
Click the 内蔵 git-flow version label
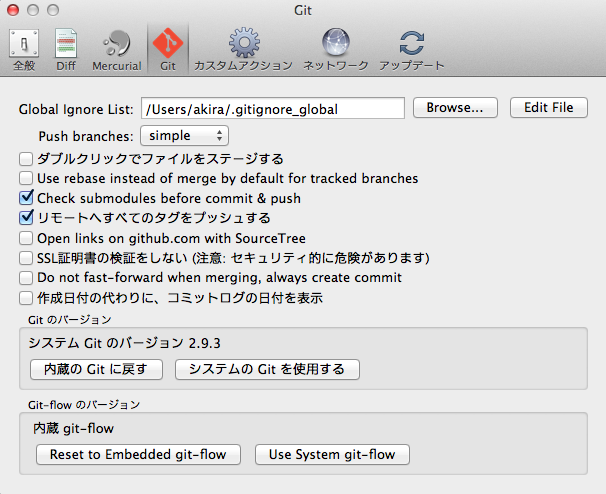point(73,428)
